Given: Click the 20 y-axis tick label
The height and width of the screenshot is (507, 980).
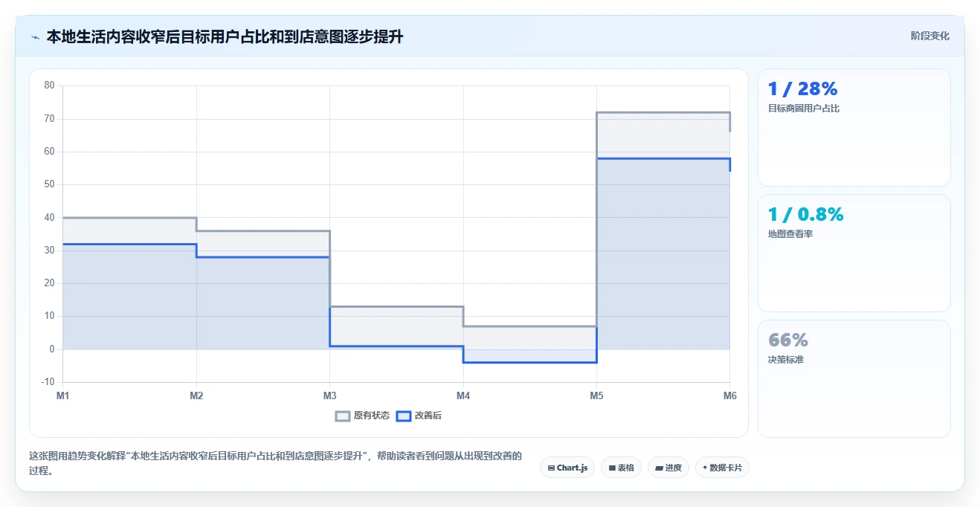Looking at the screenshot, I should [x=49, y=283].
